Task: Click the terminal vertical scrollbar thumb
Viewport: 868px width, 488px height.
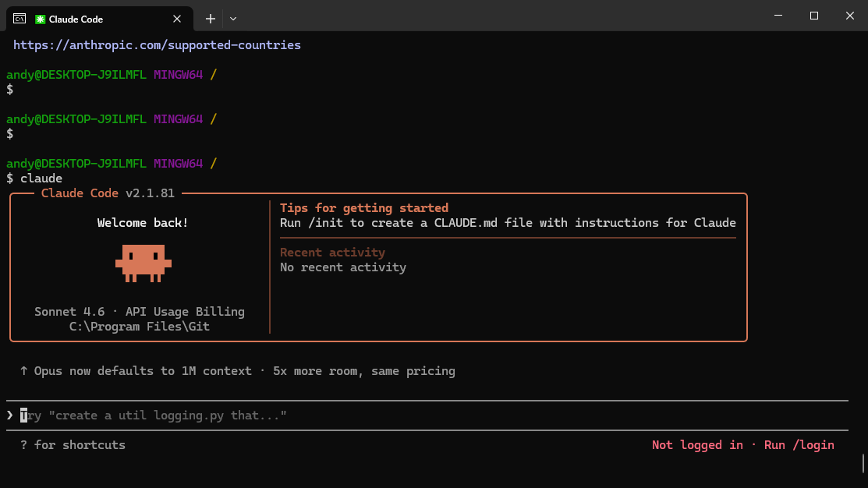Action: (x=864, y=464)
